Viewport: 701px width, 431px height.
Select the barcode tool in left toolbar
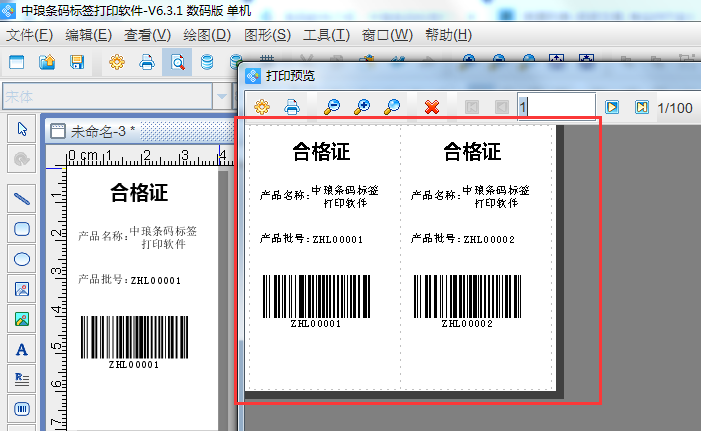click(x=22, y=409)
